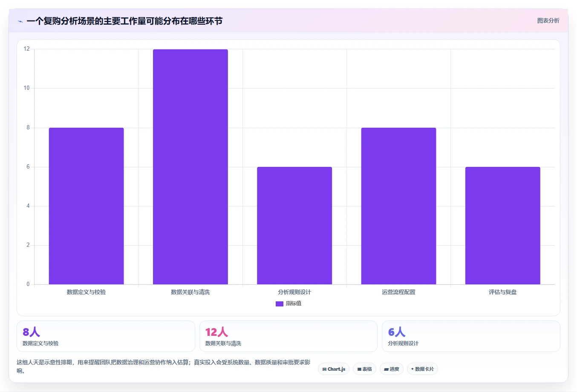The image size is (577, 392).
Task: Click the 进度 tag chip
Action: click(x=392, y=369)
